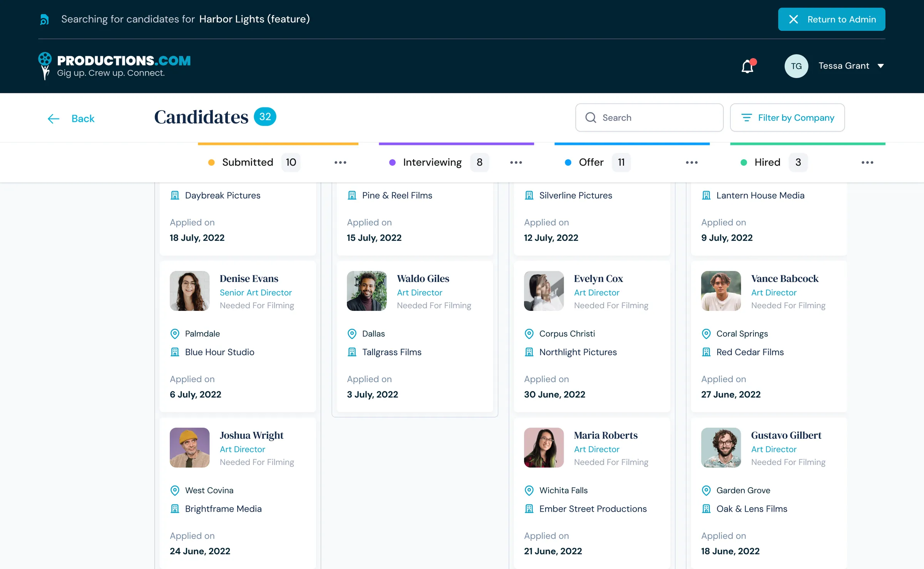This screenshot has height=569, width=924.
Task: Select the Interviewing column header
Action: tap(432, 162)
